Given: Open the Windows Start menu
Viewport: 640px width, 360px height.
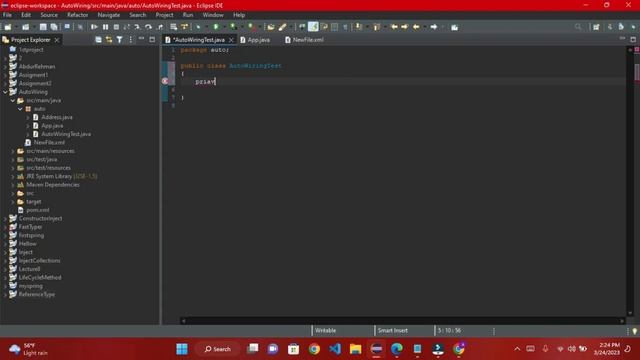Looking at the screenshot, I should coord(182,349).
